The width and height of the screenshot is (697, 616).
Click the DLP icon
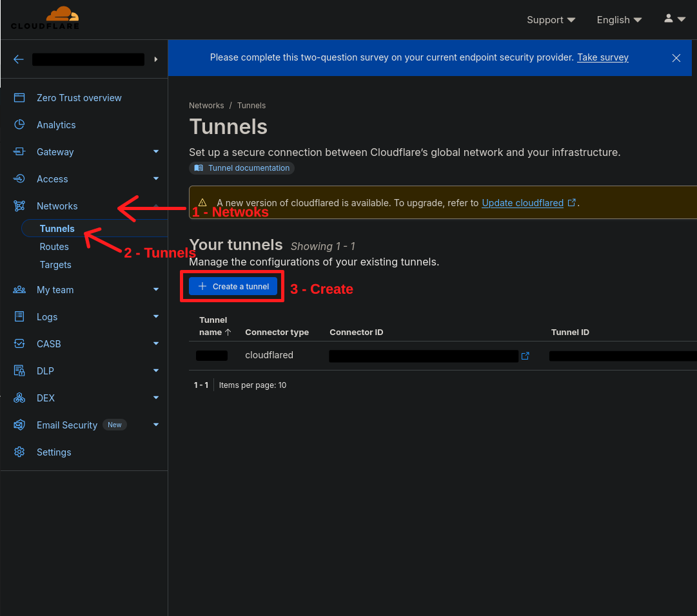pos(19,371)
